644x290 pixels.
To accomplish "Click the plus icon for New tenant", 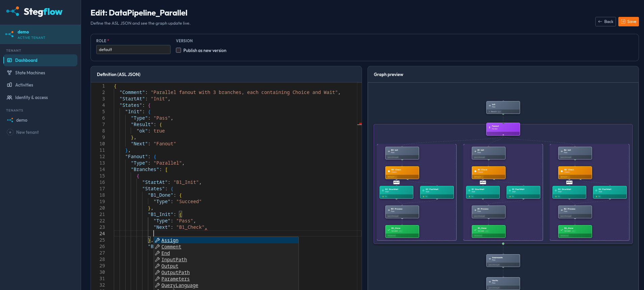I will coord(10,132).
